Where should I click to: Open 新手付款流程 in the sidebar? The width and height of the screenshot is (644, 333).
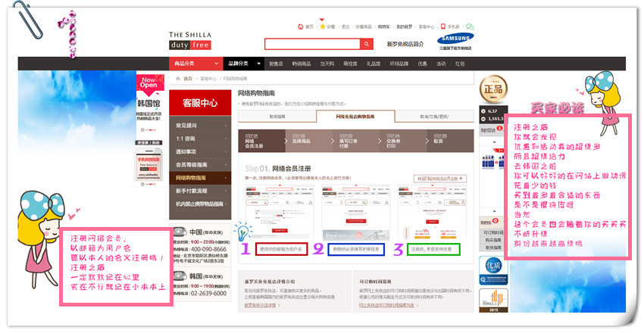[x=200, y=191]
